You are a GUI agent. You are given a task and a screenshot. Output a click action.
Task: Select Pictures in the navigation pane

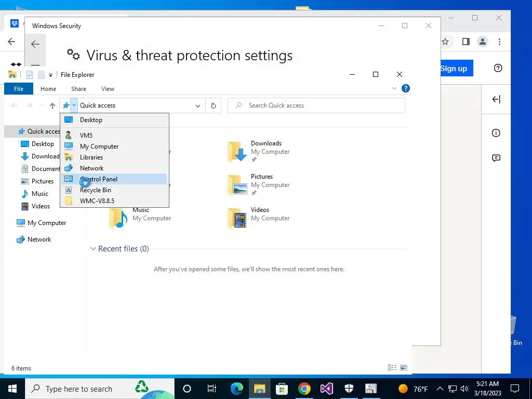37,181
